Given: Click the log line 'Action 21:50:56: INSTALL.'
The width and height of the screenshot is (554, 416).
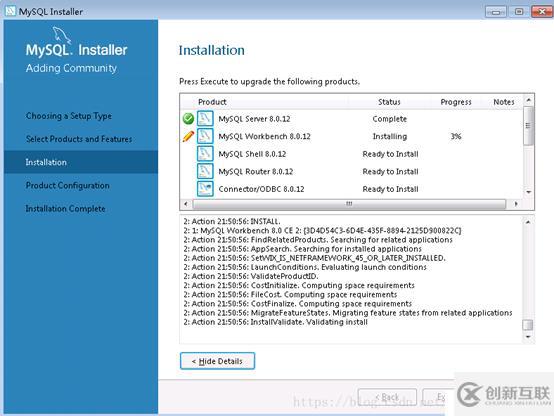Looking at the screenshot, I should click(x=232, y=222).
